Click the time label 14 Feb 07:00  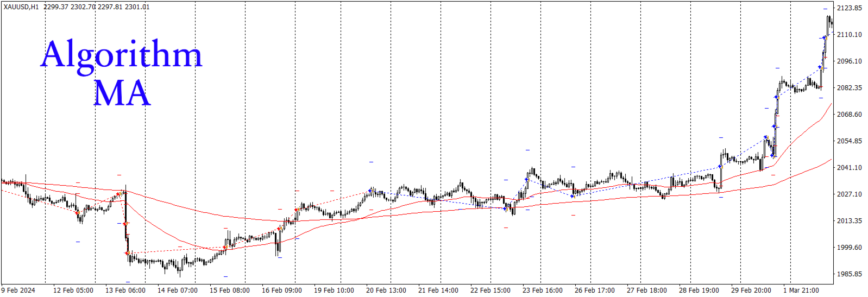tap(178, 290)
